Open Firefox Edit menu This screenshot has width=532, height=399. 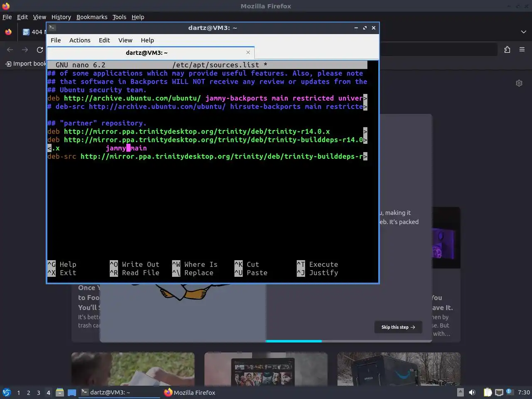(22, 17)
